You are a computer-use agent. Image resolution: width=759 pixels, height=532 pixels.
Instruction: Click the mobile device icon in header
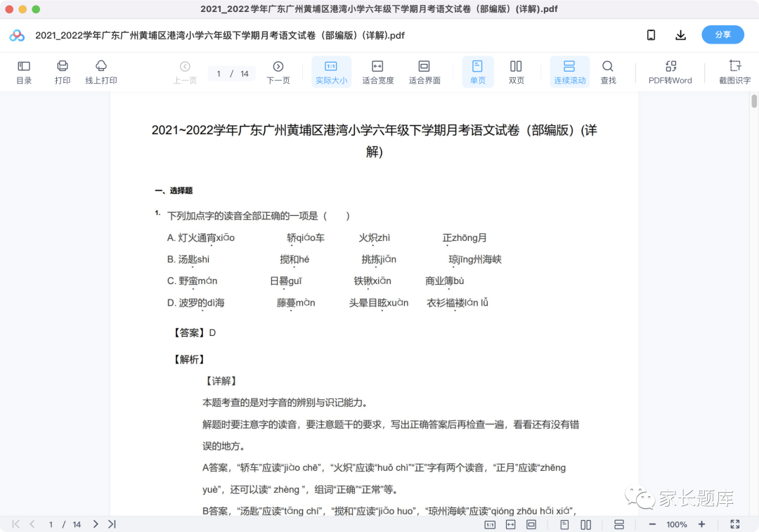651,35
